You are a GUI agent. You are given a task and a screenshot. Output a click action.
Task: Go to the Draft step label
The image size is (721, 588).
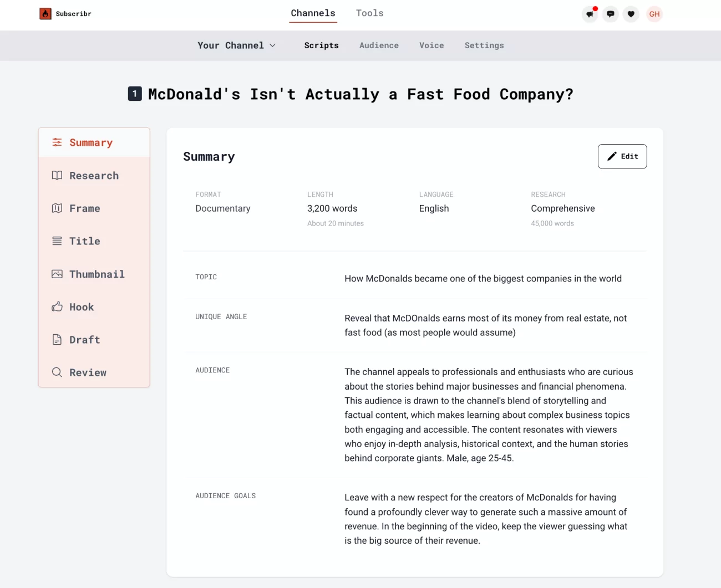(85, 340)
